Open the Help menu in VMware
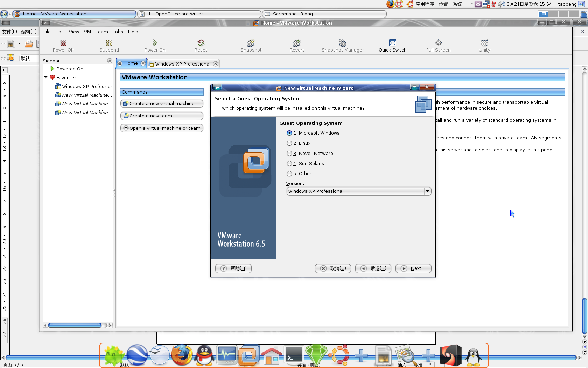Viewport: 588px width, 368px height. pyautogui.click(x=133, y=32)
